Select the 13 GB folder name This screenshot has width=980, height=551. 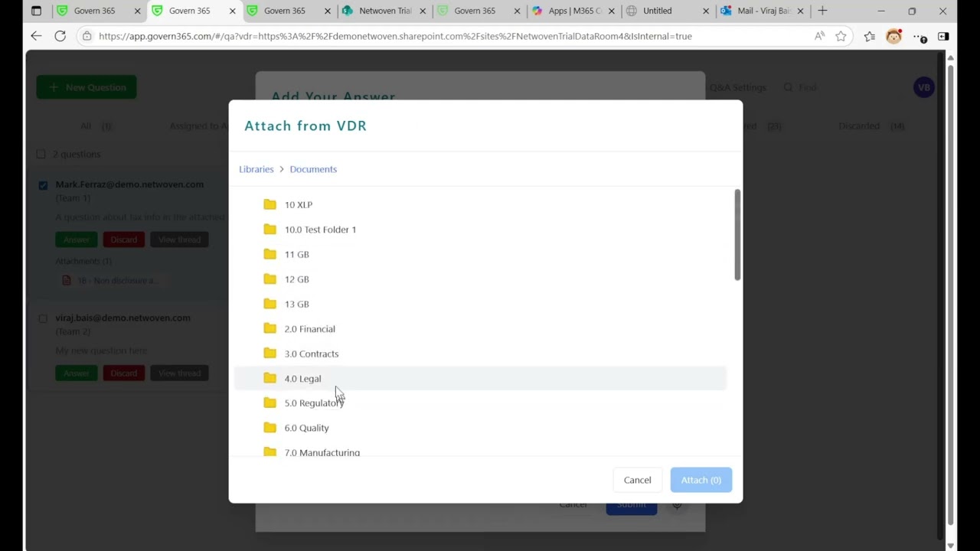[x=296, y=305]
